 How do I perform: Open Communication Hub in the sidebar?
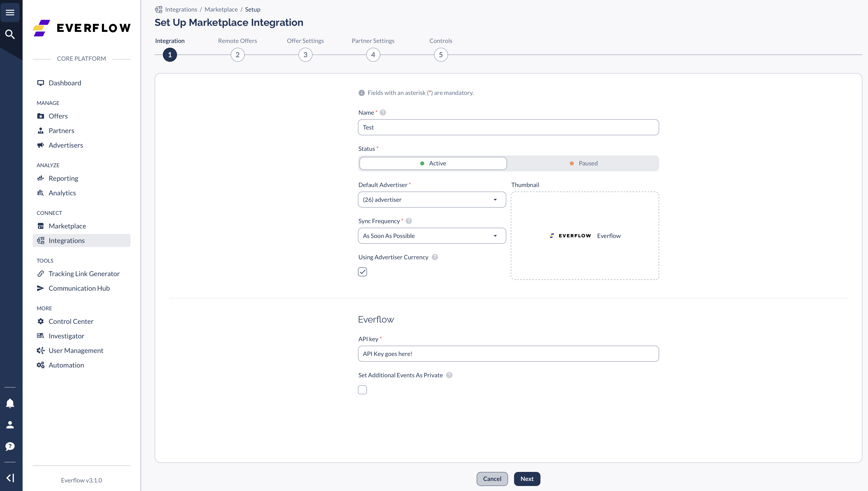tap(82, 288)
